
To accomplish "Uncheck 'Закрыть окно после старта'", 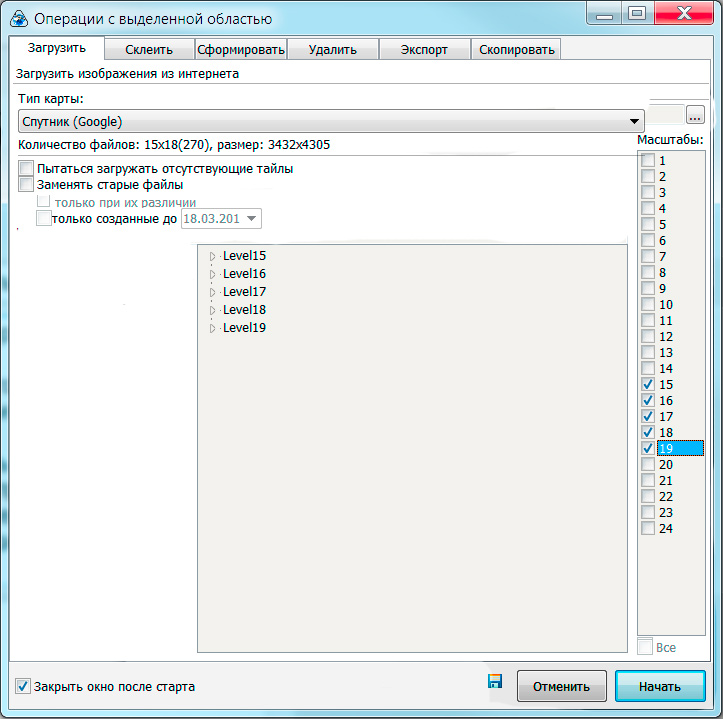I will (x=24, y=687).
